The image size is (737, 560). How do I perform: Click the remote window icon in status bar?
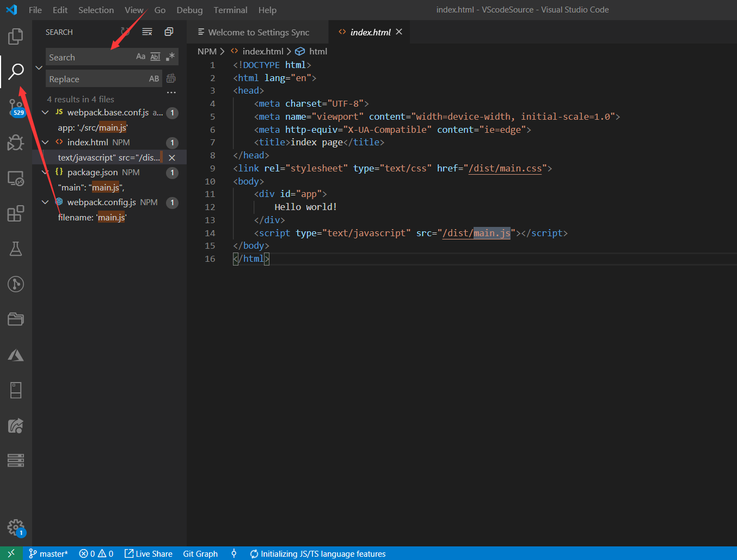click(x=11, y=553)
